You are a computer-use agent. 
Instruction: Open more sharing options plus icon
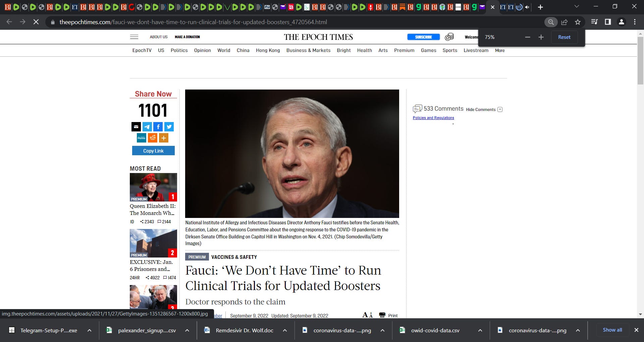[x=164, y=138]
